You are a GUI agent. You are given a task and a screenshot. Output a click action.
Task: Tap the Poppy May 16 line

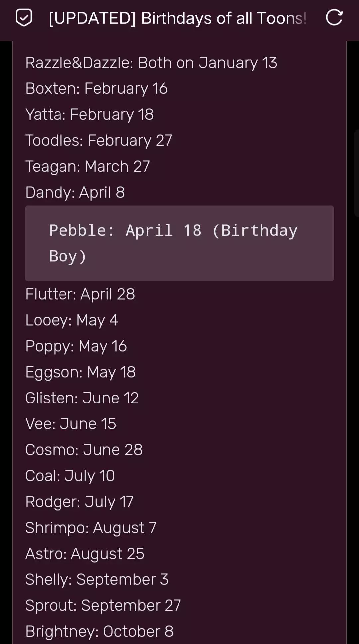76,346
